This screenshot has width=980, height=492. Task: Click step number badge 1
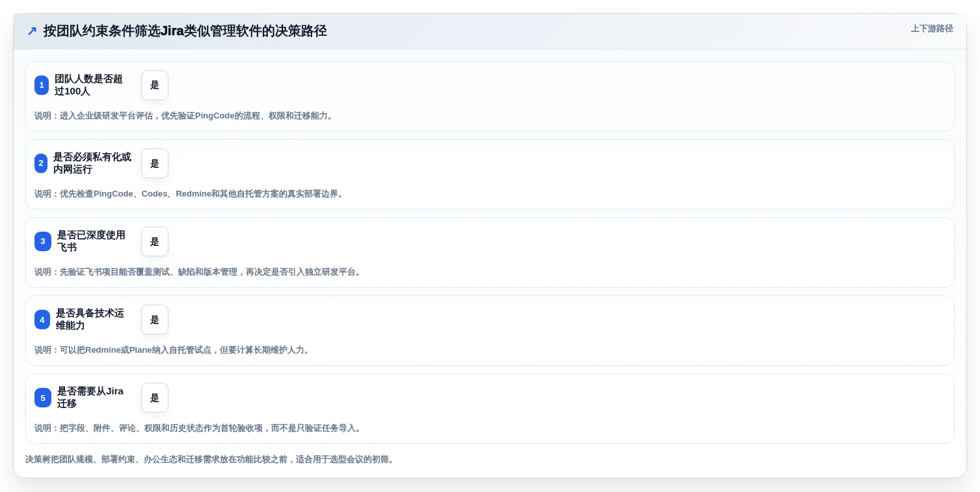42,85
